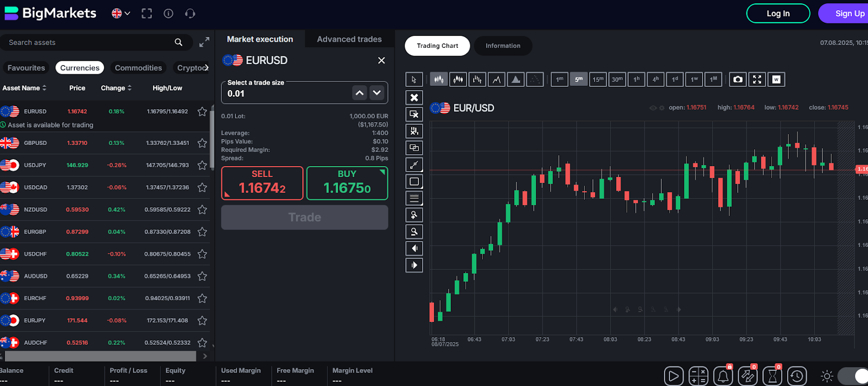This screenshot has height=386, width=868.
Task: Click the BUY 1.16750 button
Action: (347, 183)
